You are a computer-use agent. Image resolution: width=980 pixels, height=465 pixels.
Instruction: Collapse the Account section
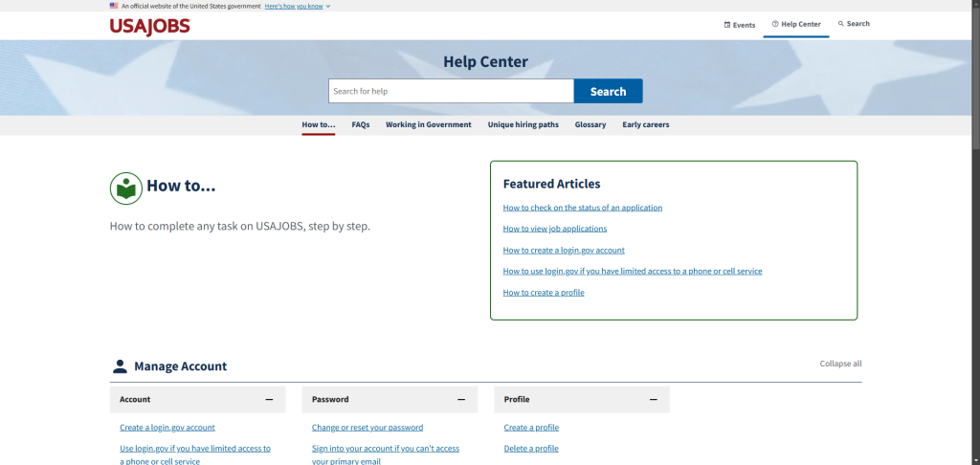269,399
